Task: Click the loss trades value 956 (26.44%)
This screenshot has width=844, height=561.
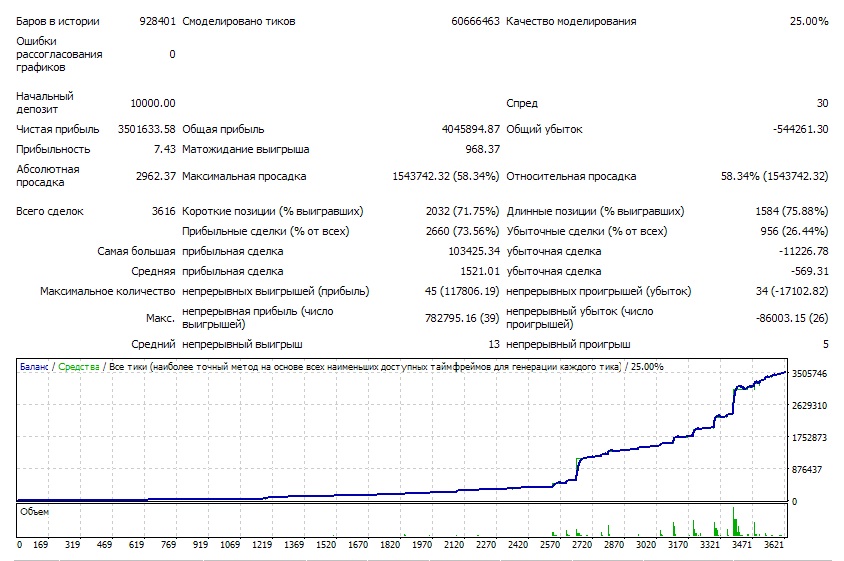Action: click(794, 231)
